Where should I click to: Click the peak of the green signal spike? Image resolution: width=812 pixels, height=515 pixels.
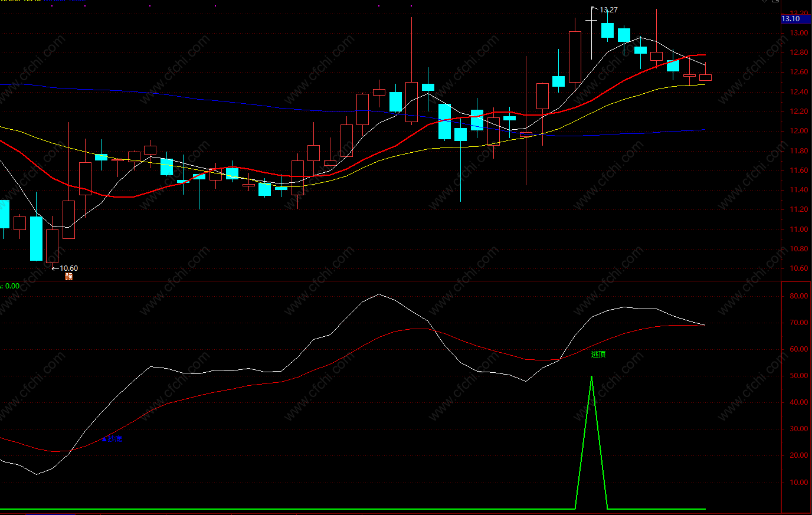pyautogui.click(x=591, y=376)
